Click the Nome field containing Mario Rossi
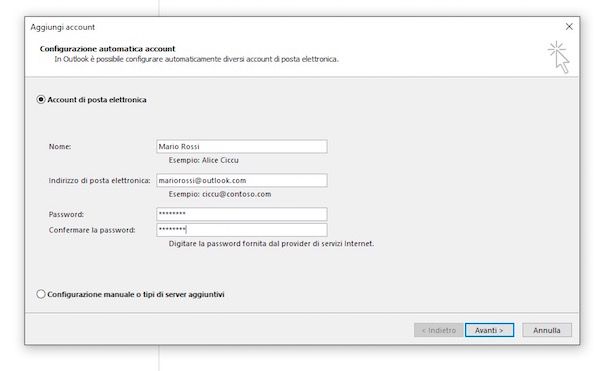The image size is (610, 371). (242, 147)
